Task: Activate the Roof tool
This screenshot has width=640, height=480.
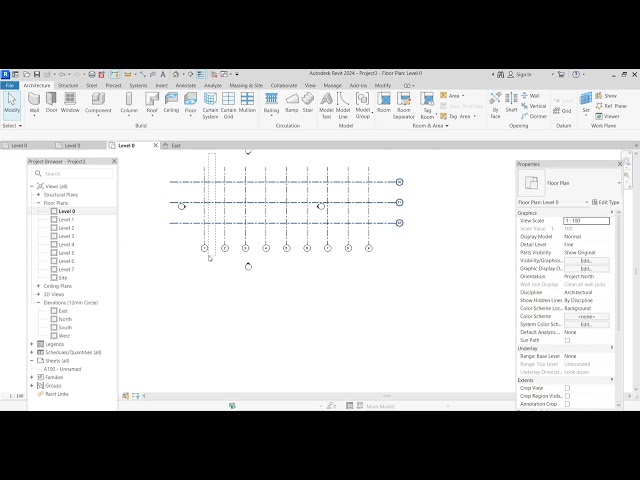Action: [152, 103]
